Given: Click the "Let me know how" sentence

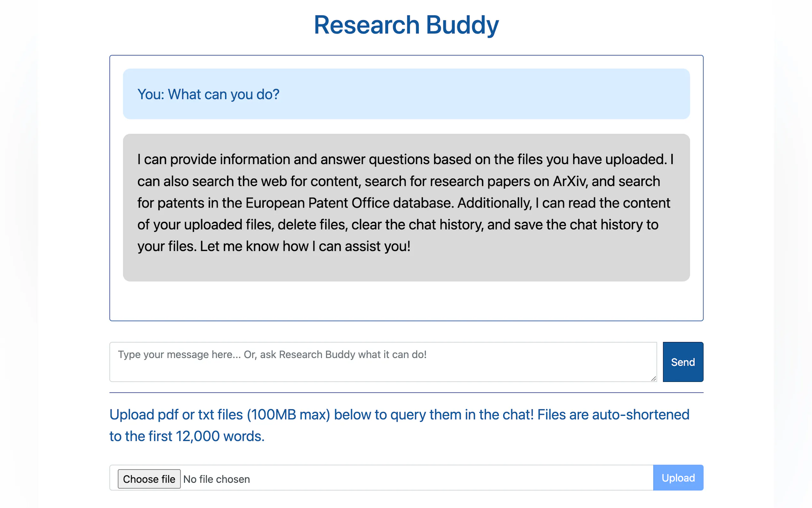Looking at the screenshot, I should [254, 247].
